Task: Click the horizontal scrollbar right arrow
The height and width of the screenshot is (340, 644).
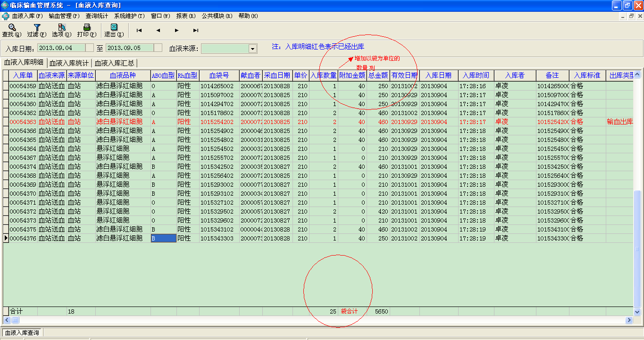Action: pos(628,320)
